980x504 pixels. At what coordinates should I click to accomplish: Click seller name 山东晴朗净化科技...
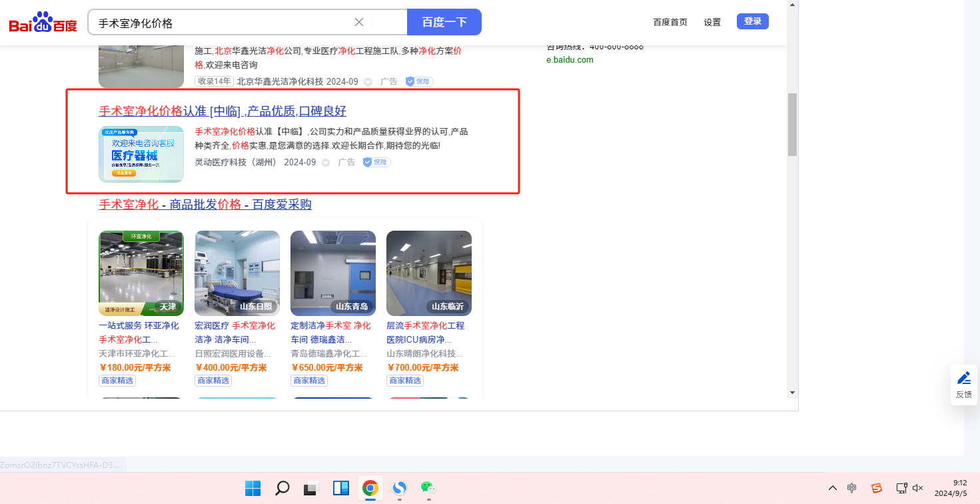[425, 353]
